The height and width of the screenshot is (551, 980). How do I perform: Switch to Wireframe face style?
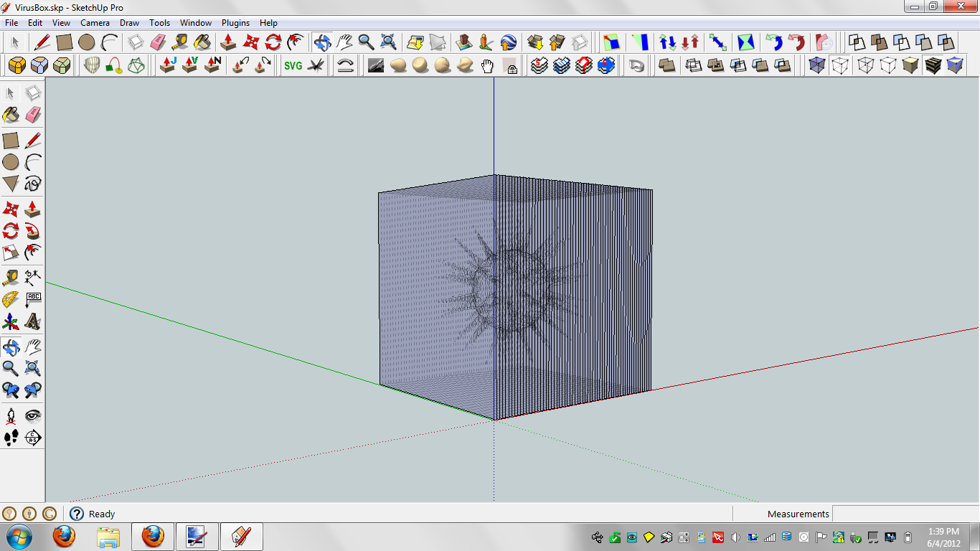866,66
